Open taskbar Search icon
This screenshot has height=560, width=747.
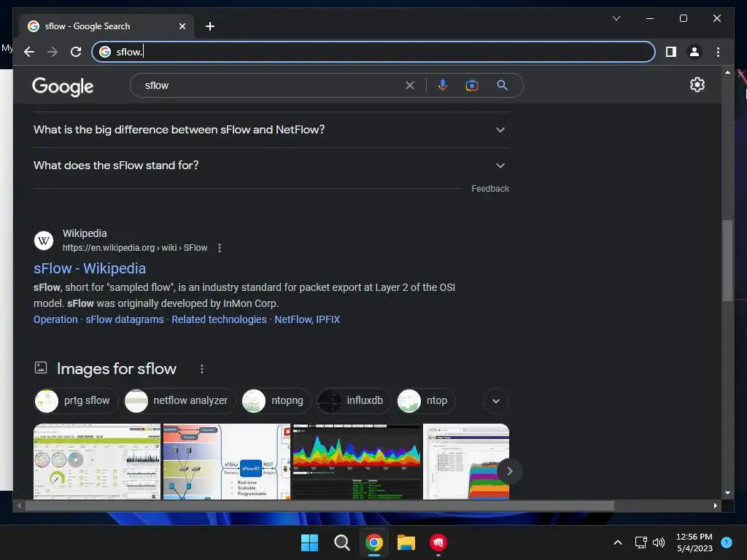pyautogui.click(x=341, y=542)
